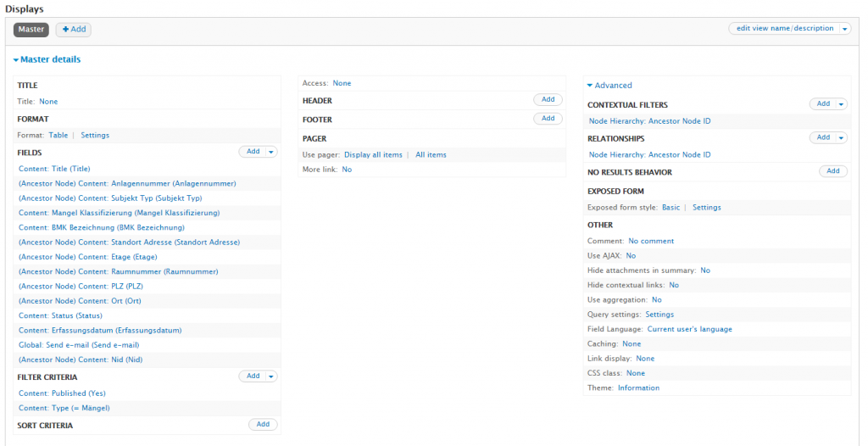The image size is (868, 446).
Task: Add a header to the view
Action: (x=548, y=100)
